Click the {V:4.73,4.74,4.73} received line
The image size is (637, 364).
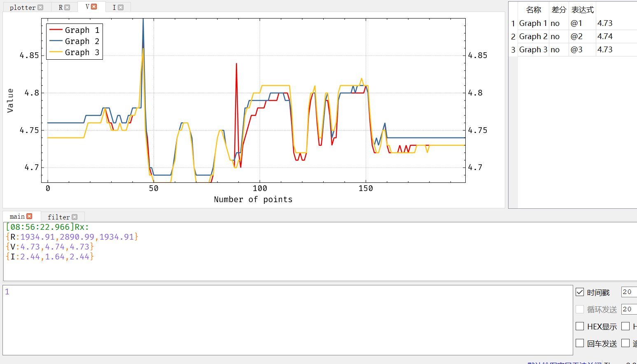coord(50,247)
